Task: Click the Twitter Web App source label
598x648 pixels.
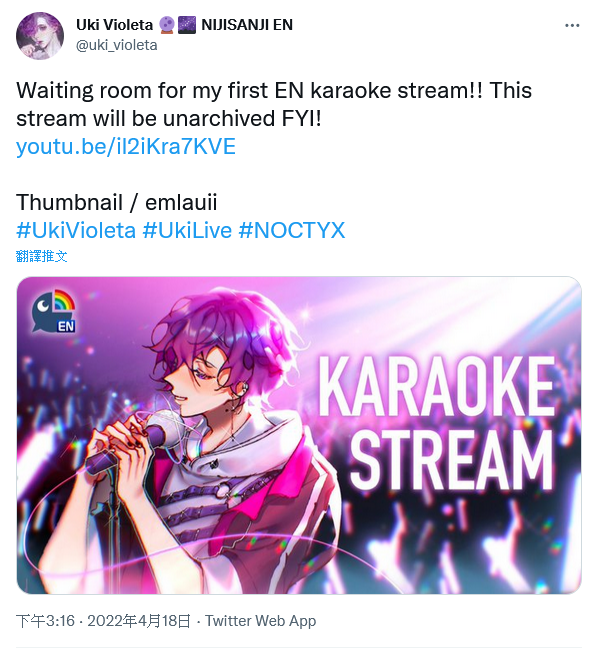Action: point(261,621)
